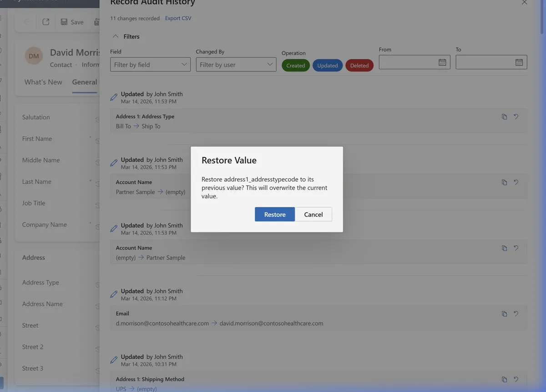This screenshot has height=392, width=546.
Task: Confirm with the Restore button
Action: (274, 214)
